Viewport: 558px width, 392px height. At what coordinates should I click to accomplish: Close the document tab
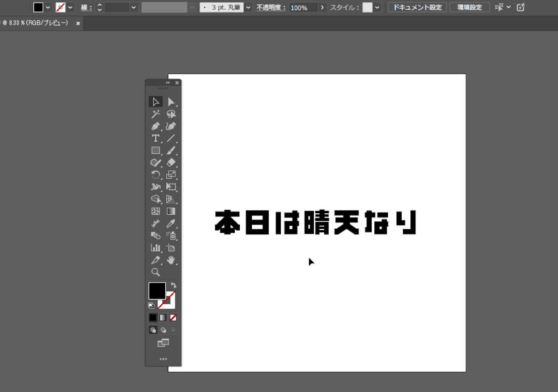pyautogui.click(x=78, y=23)
